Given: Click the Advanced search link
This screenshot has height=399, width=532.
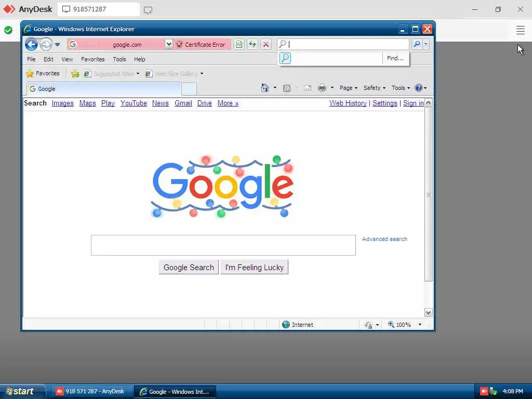Looking at the screenshot, I should click(x=384, y=239).
